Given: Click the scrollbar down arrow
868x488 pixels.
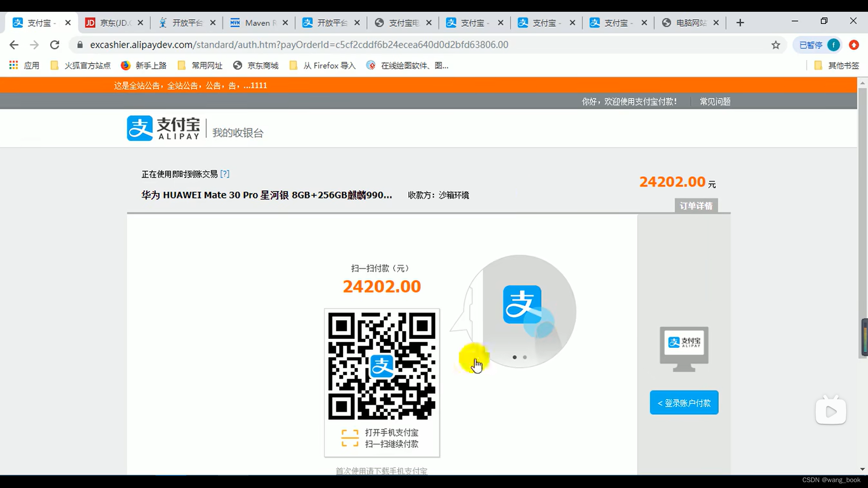Looking at the screenshot, I should [862, 469].
